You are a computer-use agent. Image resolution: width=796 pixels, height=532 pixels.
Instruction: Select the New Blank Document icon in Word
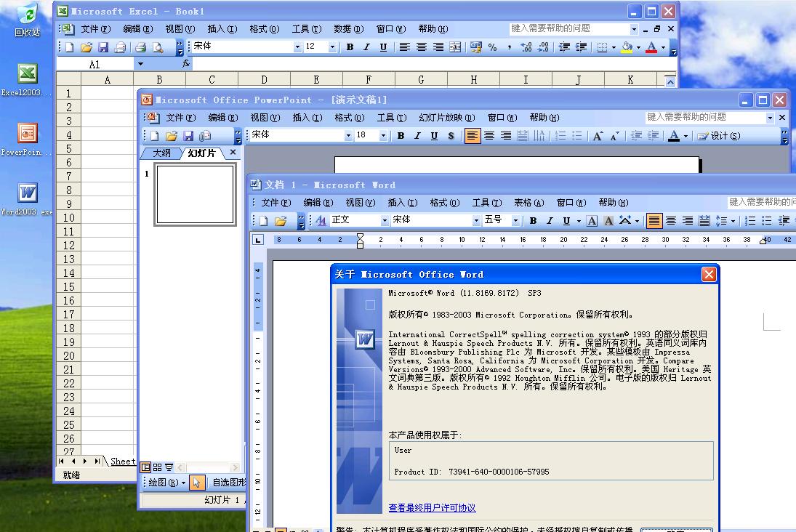click(x=262, y=220)
